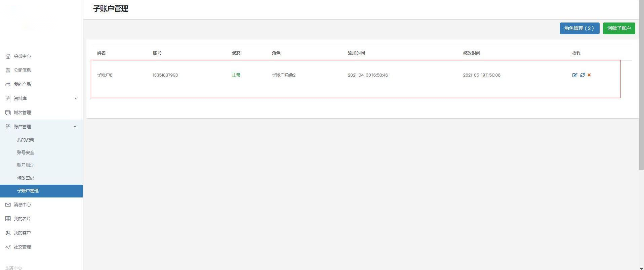Click the chart icon beside 社交管理
644x270 pixels.
[8, 247]
